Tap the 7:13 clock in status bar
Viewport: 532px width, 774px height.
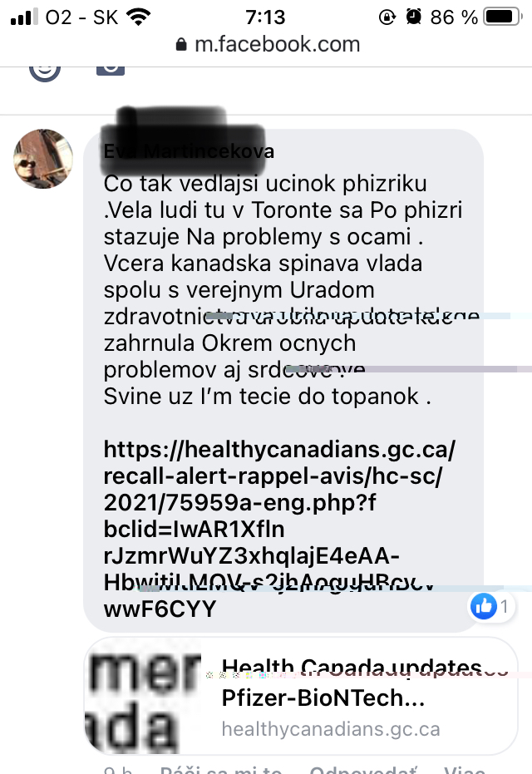tap(265, 17)
